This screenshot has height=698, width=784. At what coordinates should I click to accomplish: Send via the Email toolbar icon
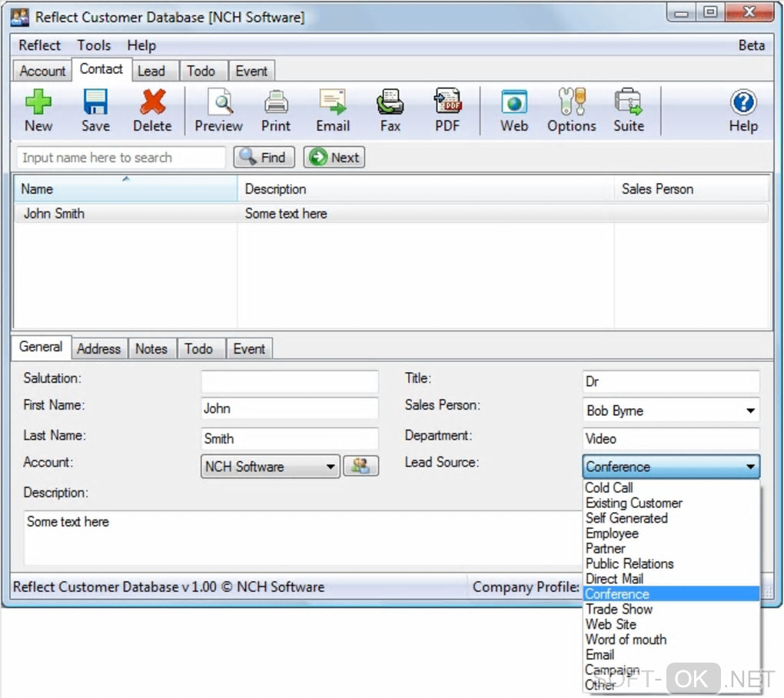click(x=333, y=111)
